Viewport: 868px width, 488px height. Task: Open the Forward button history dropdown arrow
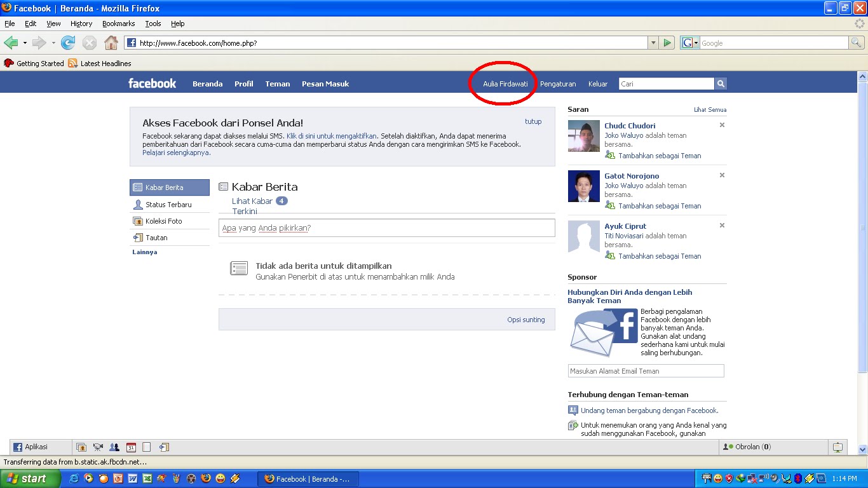53,43
